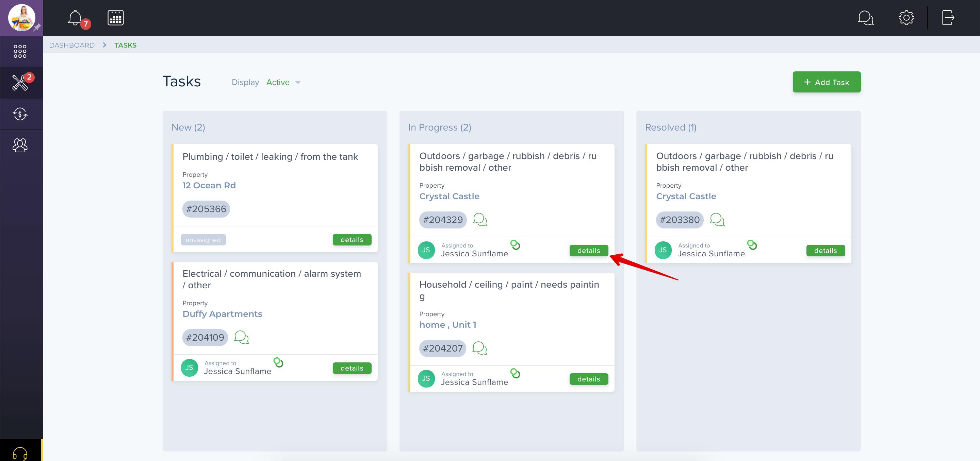The height and width of the screenshot is (461, 980).
Task: Click the logout icon in top bar
Action: [x=948, y=18]
